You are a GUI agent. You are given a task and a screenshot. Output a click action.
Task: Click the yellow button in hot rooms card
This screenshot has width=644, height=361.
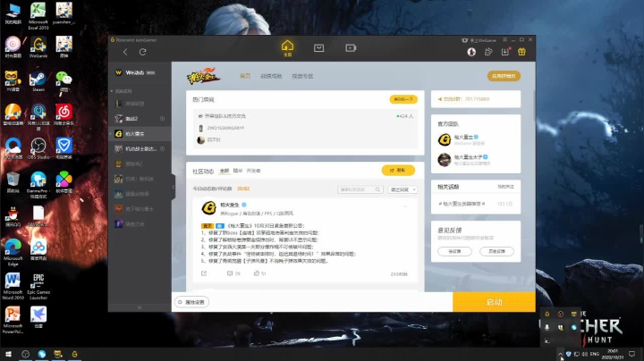click(x=403, y=99)
